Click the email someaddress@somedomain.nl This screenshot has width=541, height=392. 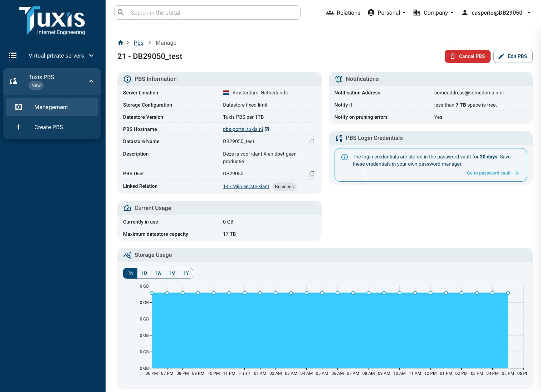pos(469,93)
